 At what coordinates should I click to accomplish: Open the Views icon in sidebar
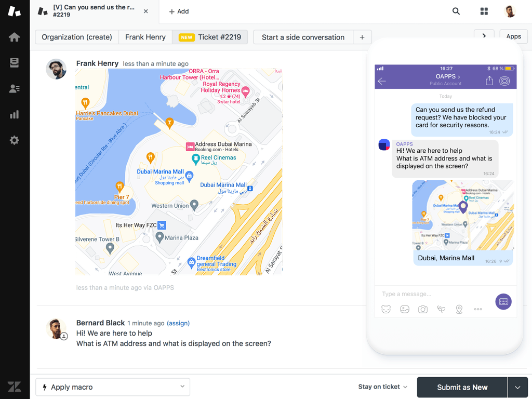click(15, 63)
